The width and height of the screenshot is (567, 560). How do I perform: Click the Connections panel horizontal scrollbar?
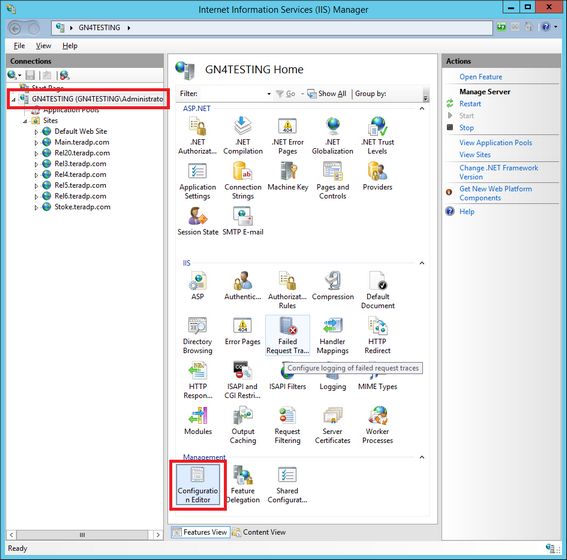pos(82,535)
